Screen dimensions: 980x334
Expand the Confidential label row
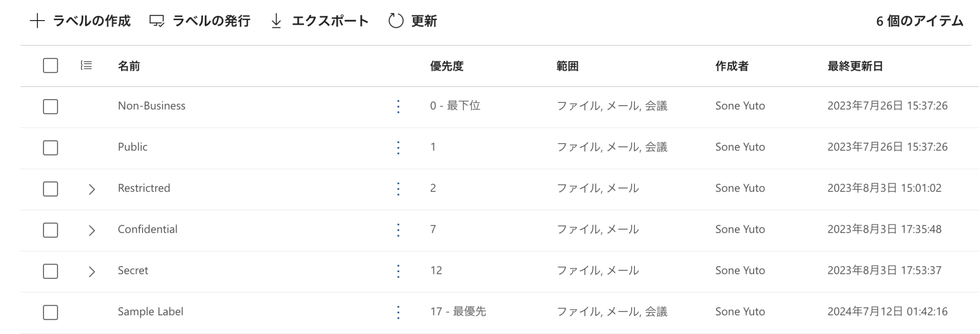click(x=92, y=230)
